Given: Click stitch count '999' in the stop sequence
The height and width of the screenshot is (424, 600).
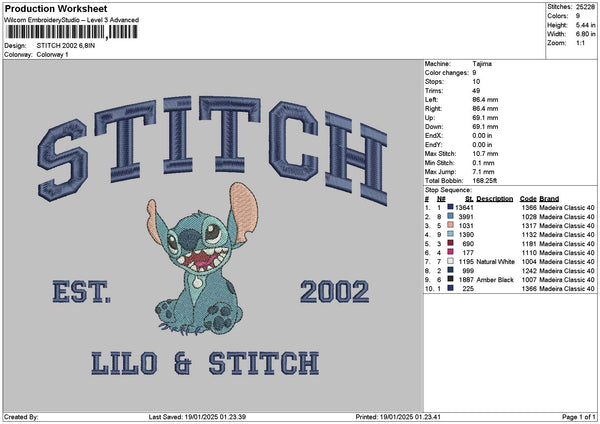Looking at the screenshot, I should [x=468, y=271].
